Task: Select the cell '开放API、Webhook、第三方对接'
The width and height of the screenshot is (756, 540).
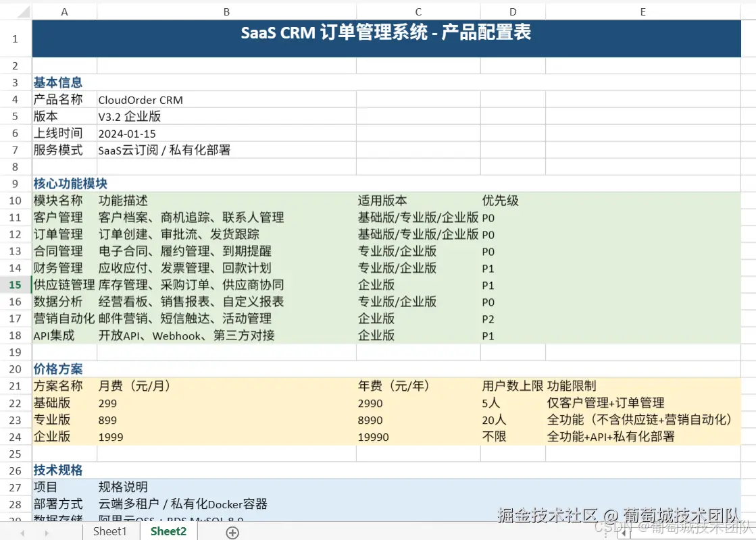Action: pyautogui.click(x=226, y=335)
